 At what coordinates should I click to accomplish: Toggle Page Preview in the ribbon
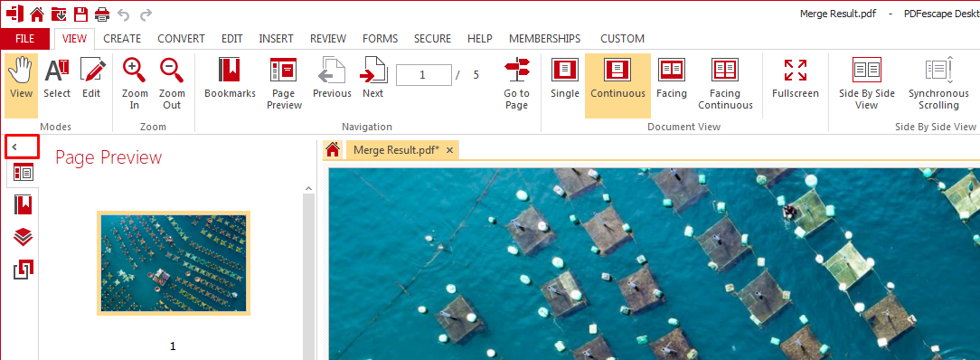point(284,83)
